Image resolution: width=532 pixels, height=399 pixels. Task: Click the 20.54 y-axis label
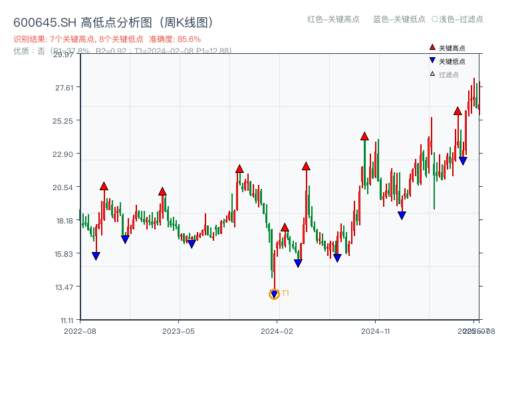(x=63, y=188)
